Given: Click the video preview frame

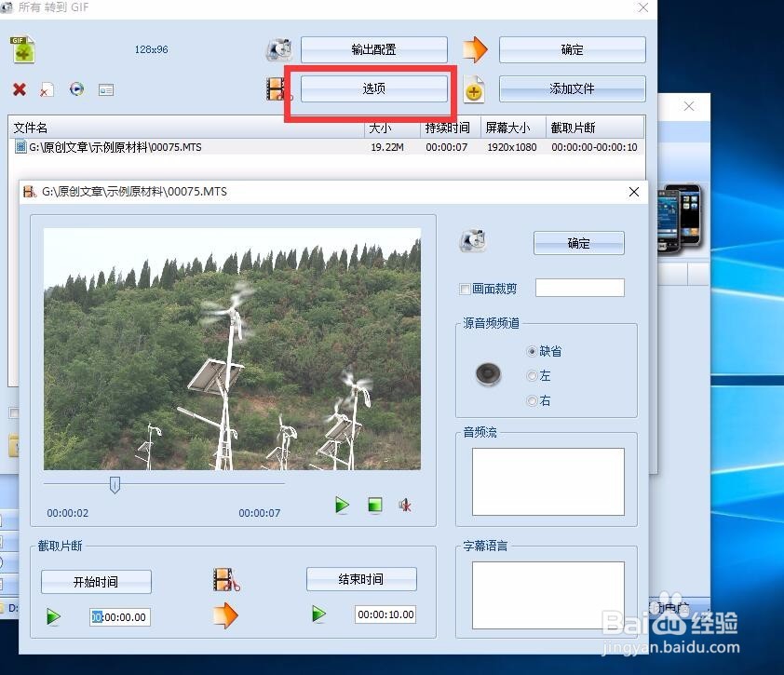Looking at the screenshot, I should pos(232,349).
